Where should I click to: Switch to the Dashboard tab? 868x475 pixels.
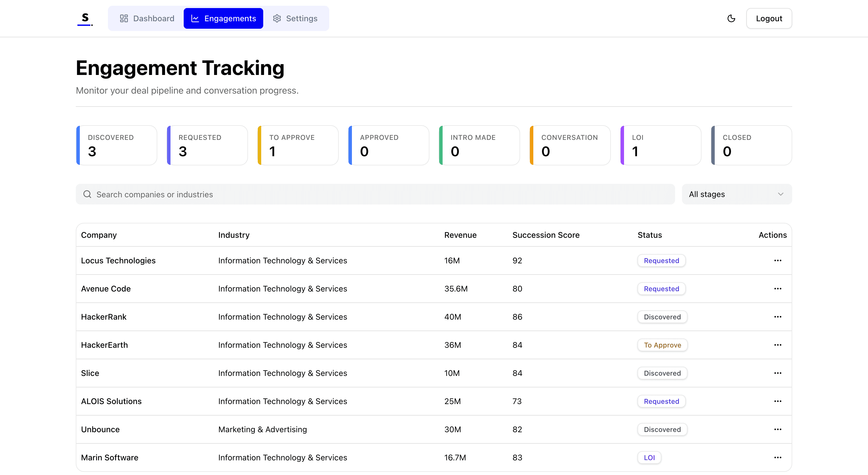(x=147, y=19)
